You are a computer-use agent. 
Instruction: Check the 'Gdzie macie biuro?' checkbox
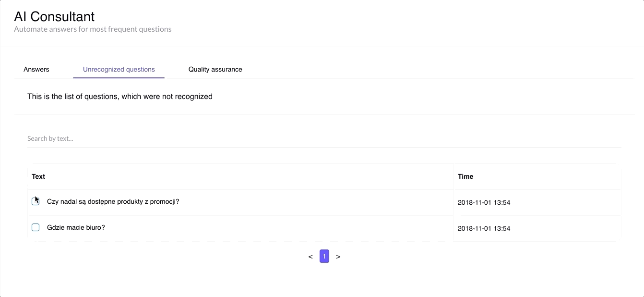point(36,227)
